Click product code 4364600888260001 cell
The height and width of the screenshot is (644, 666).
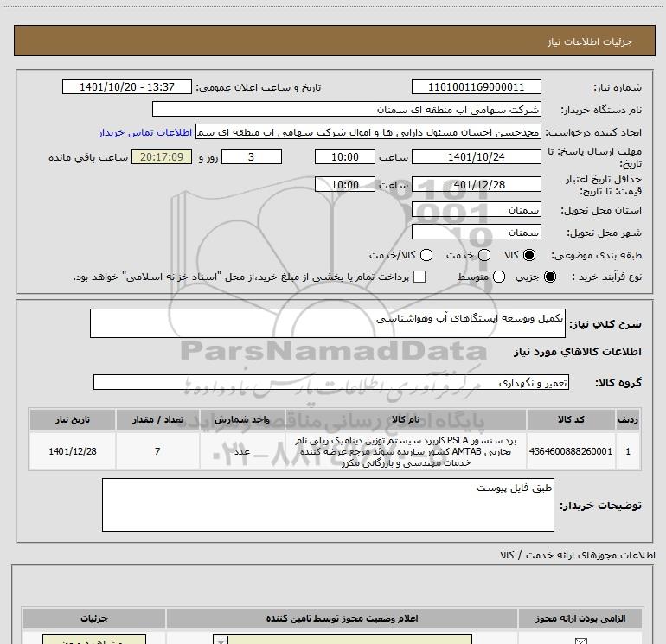[571, 451]
